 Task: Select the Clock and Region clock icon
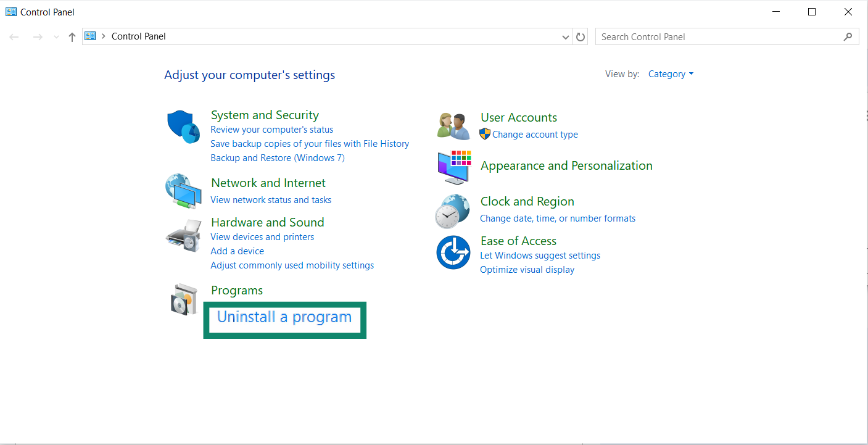click(453, 210)
